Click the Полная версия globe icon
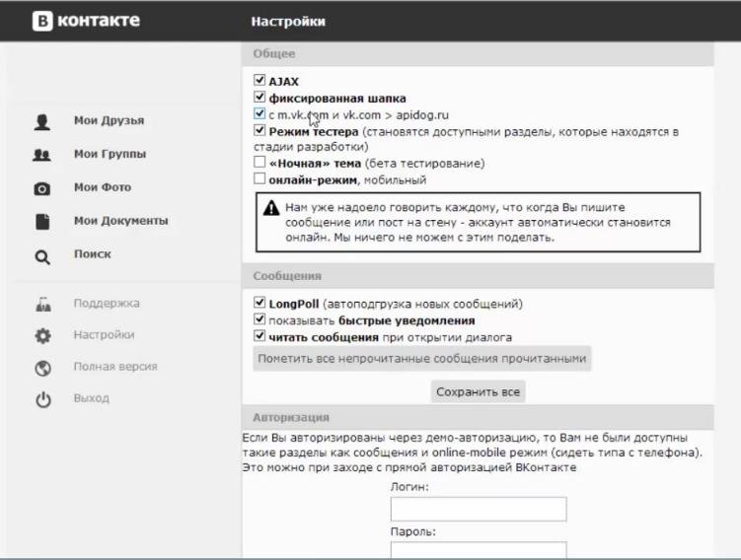The height and width of the screenshot is (560, 741). pyautogui.click(x=42, y=369)
